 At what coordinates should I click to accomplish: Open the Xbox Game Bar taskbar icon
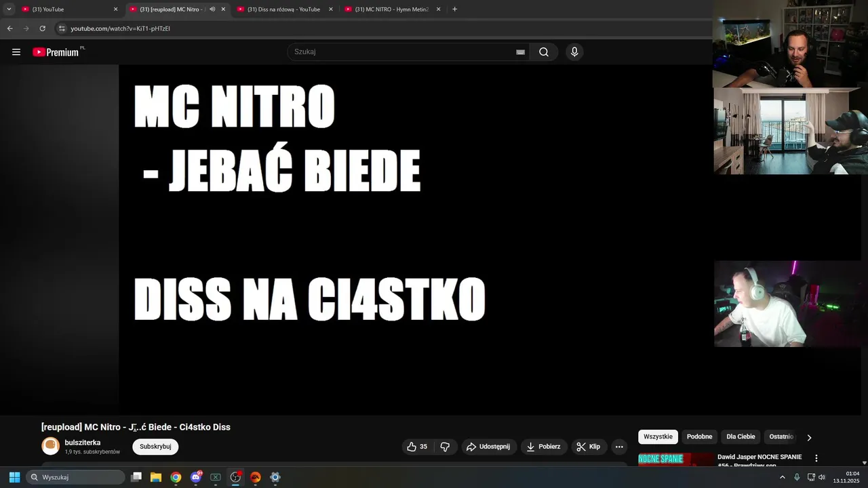coord(216,477)
